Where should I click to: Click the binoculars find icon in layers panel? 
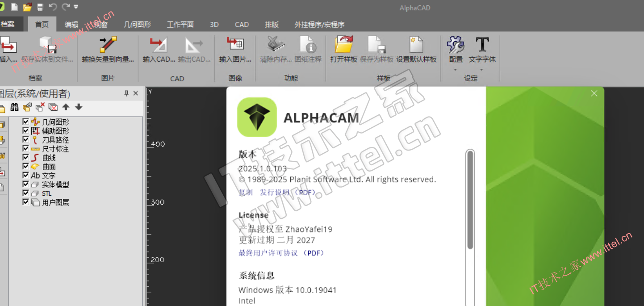tap(15, 107)
